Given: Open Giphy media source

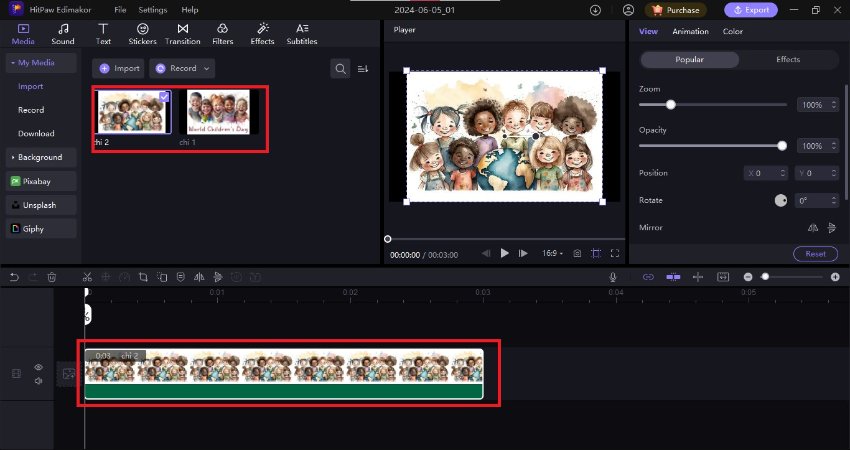Looking at the screenshot, I should 41,229.
